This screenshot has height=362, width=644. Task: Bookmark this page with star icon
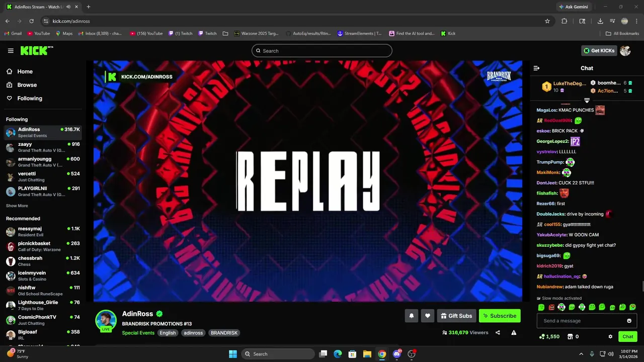tap(547, 21)
